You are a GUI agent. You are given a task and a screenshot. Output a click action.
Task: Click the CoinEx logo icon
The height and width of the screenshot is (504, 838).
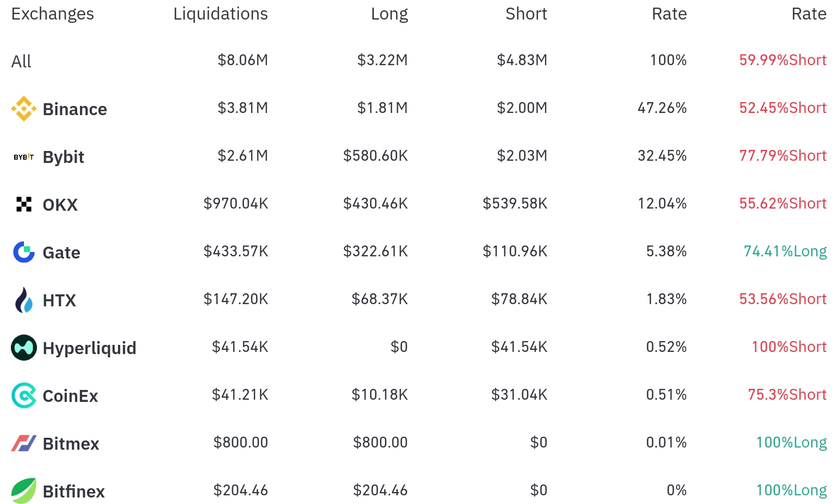[24, 395]
